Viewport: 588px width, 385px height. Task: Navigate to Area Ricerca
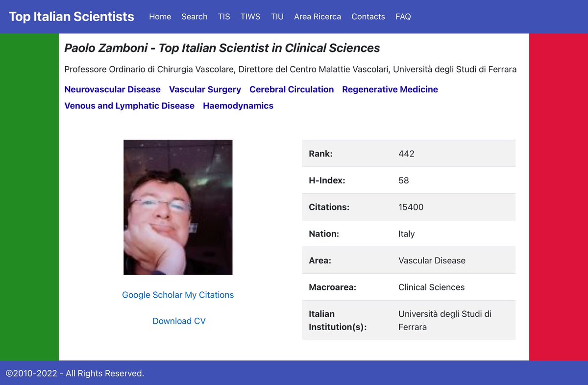318,16
